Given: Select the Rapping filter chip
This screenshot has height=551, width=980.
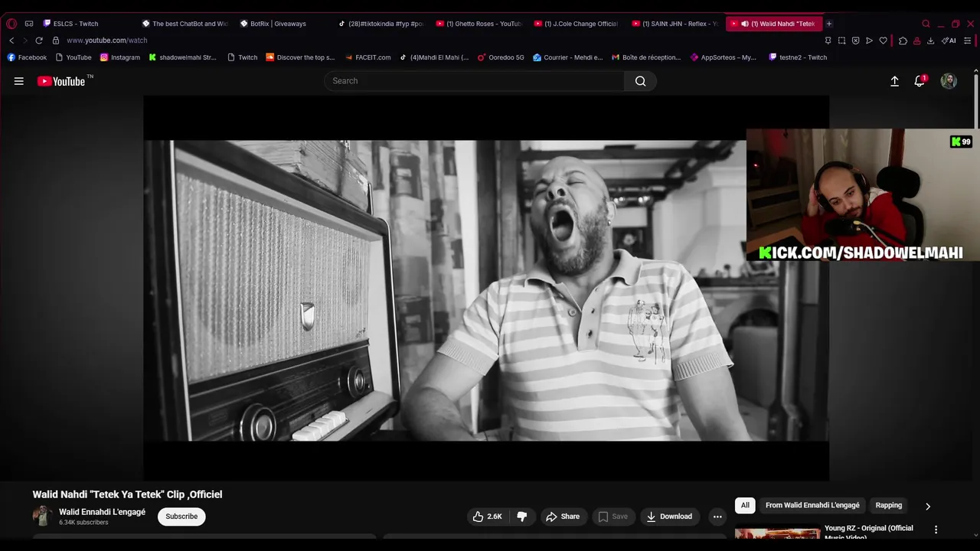Looking at the screenshot, I should coord(889,506).
